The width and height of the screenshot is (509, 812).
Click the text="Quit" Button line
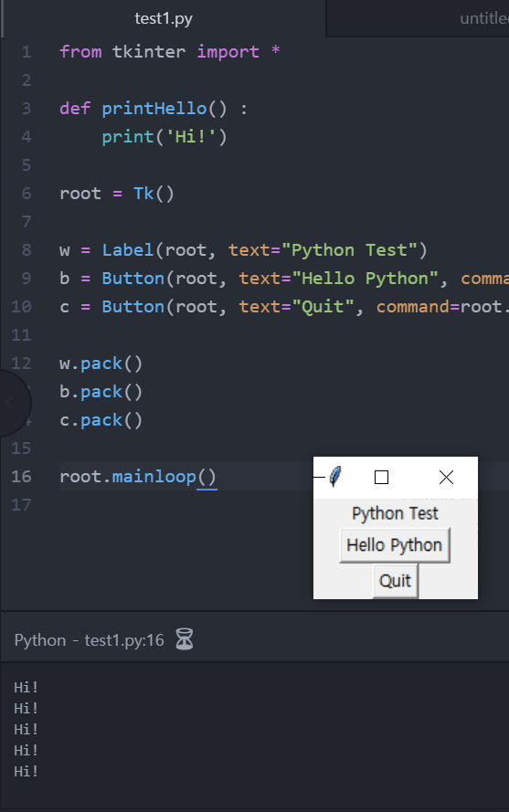tap(284, 307)
